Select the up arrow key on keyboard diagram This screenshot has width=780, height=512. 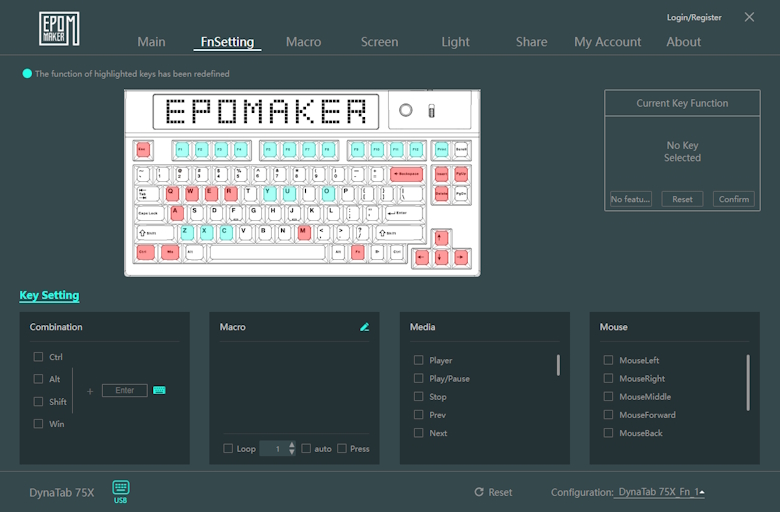[441, 238]
